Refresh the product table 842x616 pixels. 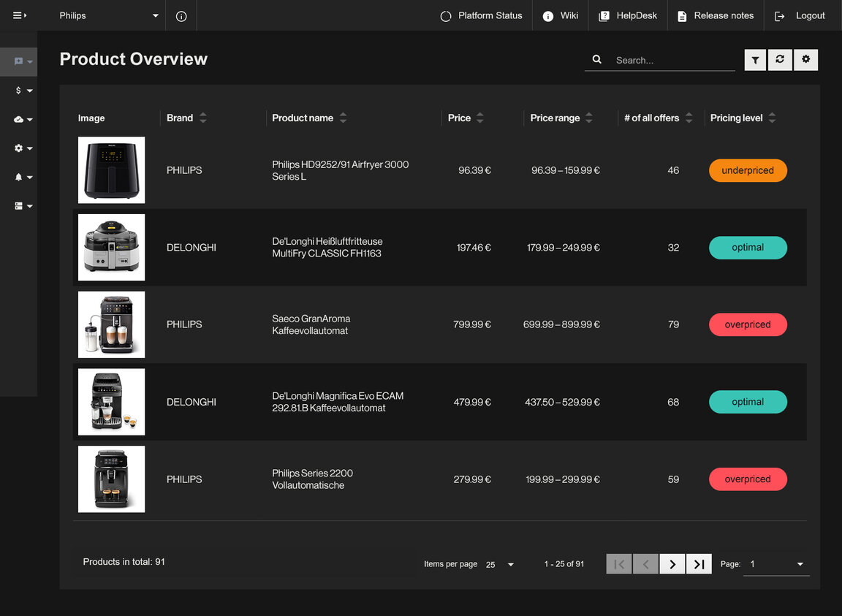pyautogui.click(x=780, y=60)
